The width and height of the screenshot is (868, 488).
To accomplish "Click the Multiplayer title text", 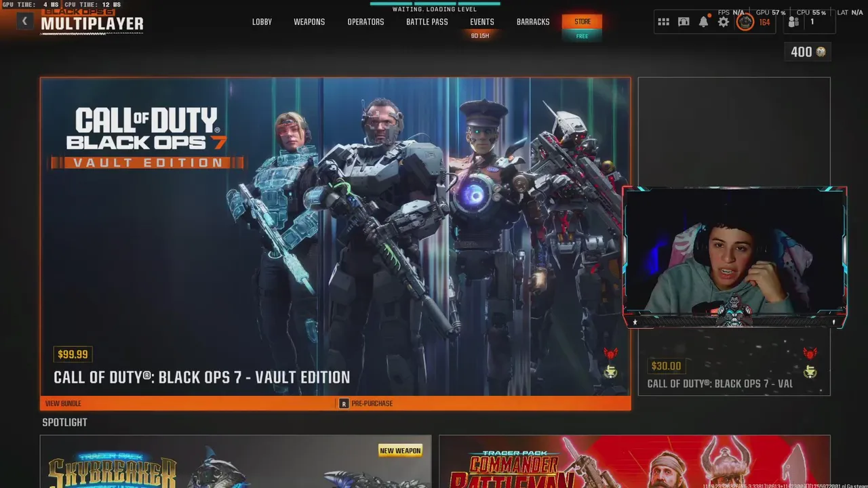I will coord(92,24).
